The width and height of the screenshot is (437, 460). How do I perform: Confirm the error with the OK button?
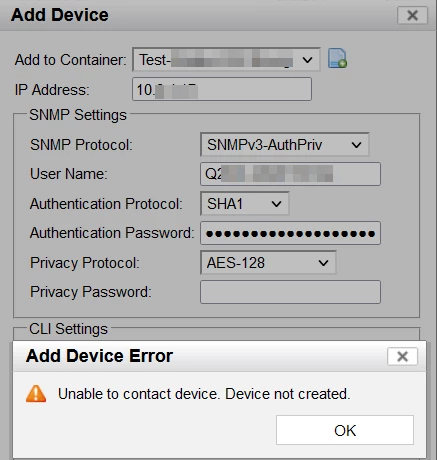[345, 430]
